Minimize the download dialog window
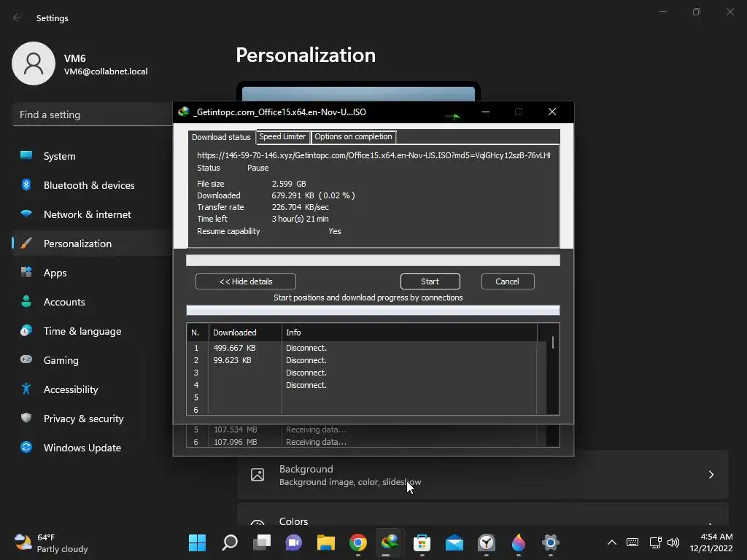The width and height of the screenshot is (747, 560). pyautogui.click(x=485, y=112)
